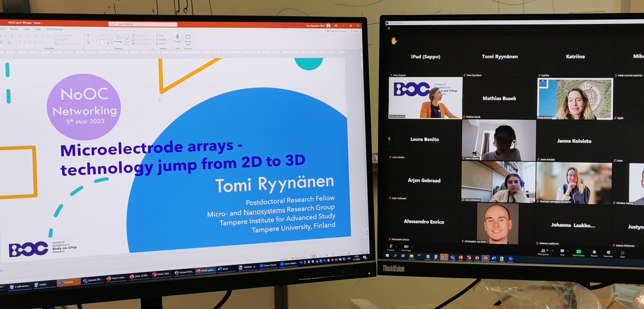Viewport: 644px width, 309px height.
Task: Click Tomi Ryynänen's account avatar in PowerPoint
Action: pos(328,25)
